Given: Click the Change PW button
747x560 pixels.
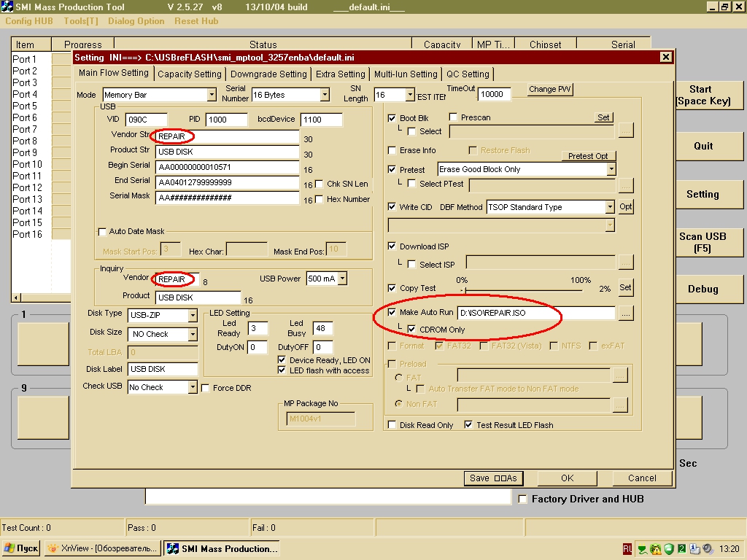Looking at the screenshot, I should click(x=549, y=89).
